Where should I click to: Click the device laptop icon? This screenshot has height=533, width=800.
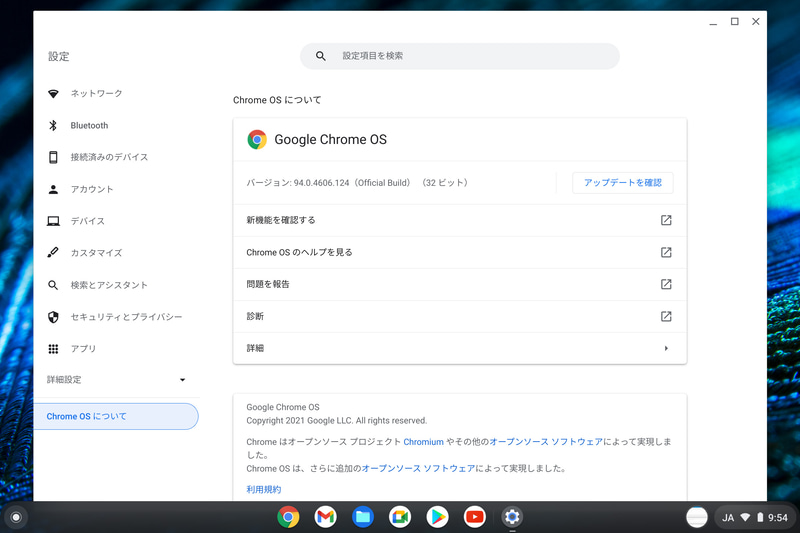point(53,221)
